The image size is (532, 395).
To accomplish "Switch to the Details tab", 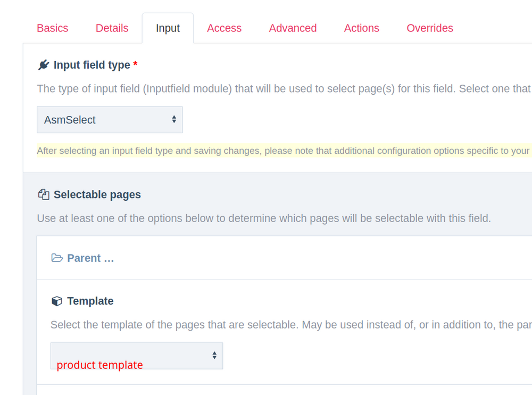I will (x=112, y=28).
